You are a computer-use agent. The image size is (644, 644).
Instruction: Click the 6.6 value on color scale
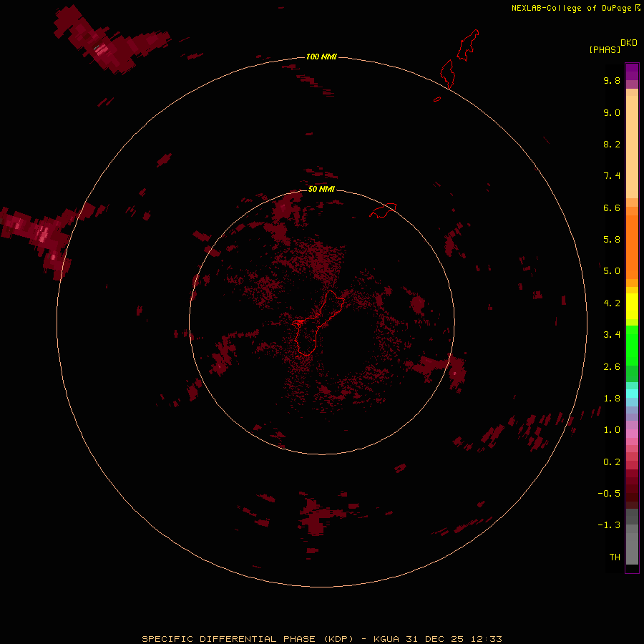click(x=612, y=208)
